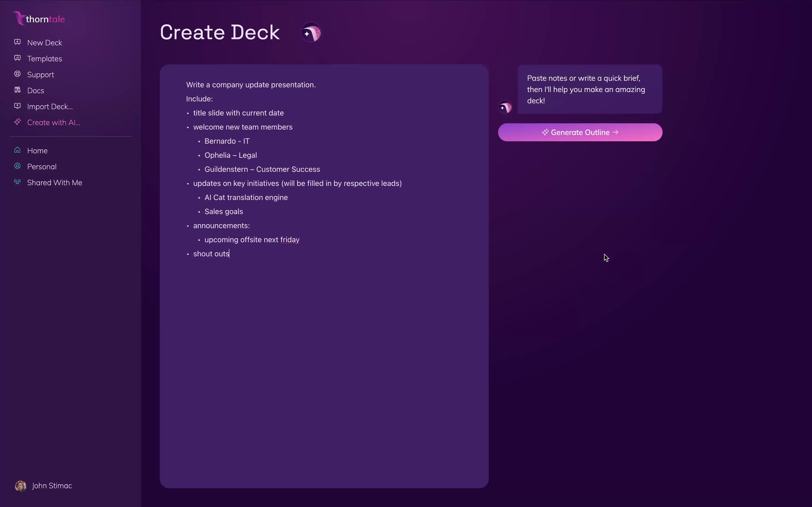Click the Home house icon

[x=17, y=150]
